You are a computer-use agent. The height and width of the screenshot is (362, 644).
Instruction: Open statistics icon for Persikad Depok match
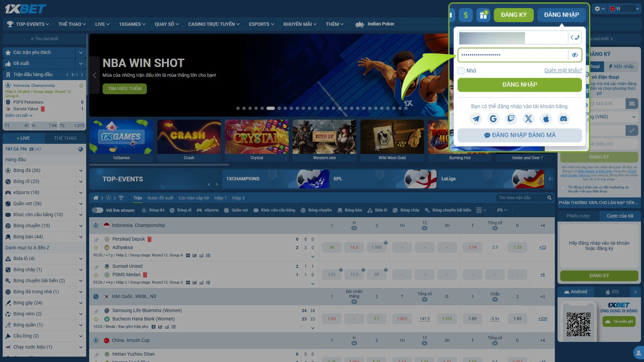coord(194,255)
